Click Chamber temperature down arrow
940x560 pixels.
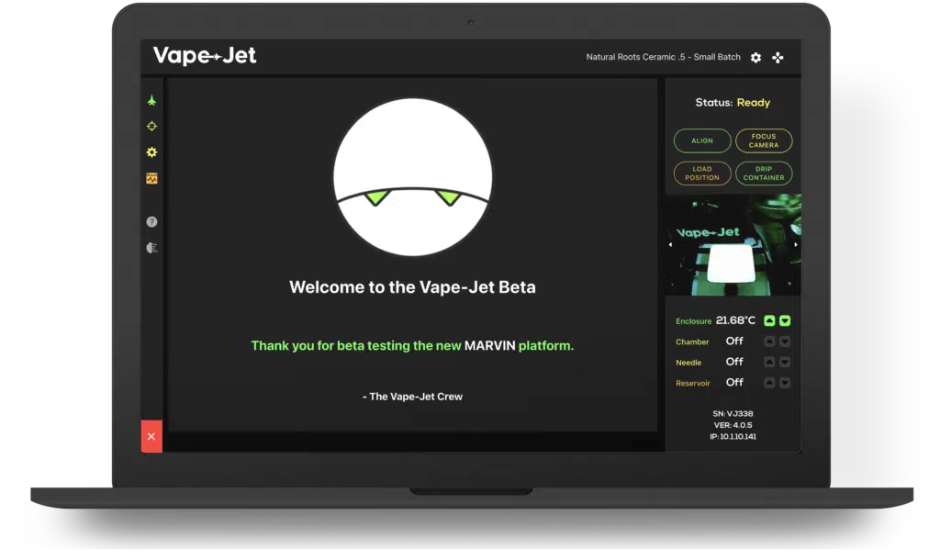(x=785, y=342)
